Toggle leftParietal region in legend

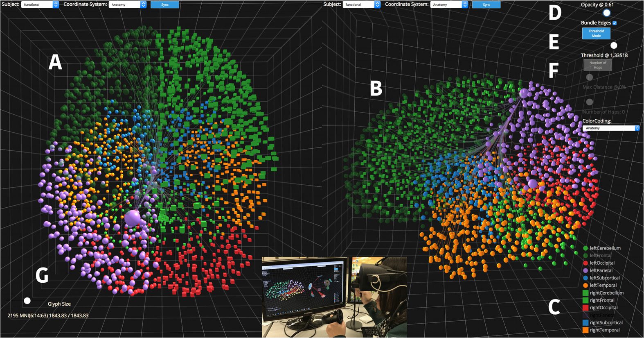tap(598, 270)
